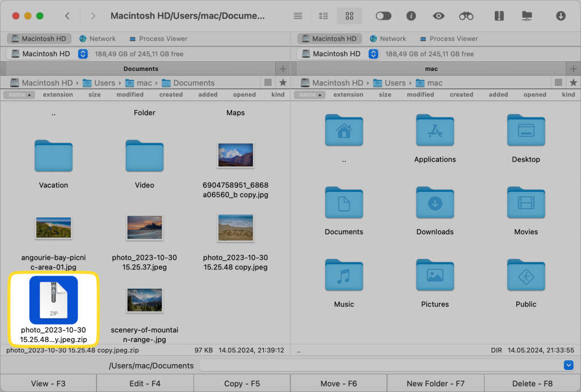The image size is (581, 392).
Task: Toggle hidden files with the eye icon
Action: (438, 16)
